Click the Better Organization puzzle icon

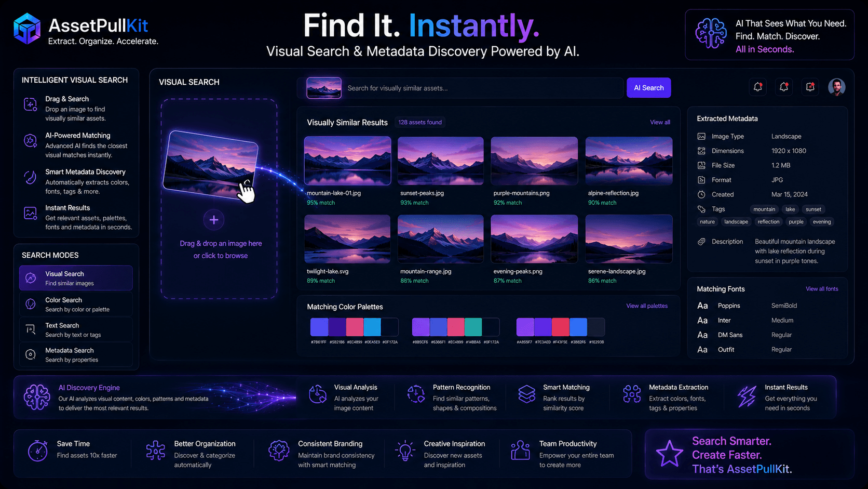[155, 451]
